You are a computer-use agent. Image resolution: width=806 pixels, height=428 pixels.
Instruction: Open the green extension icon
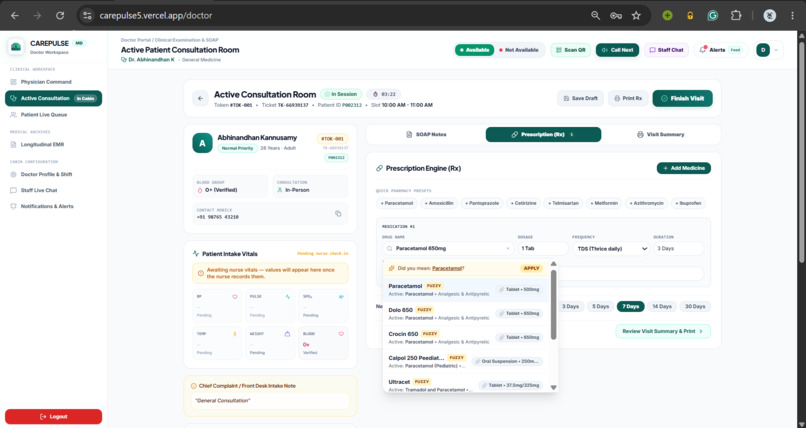point(667,15)
